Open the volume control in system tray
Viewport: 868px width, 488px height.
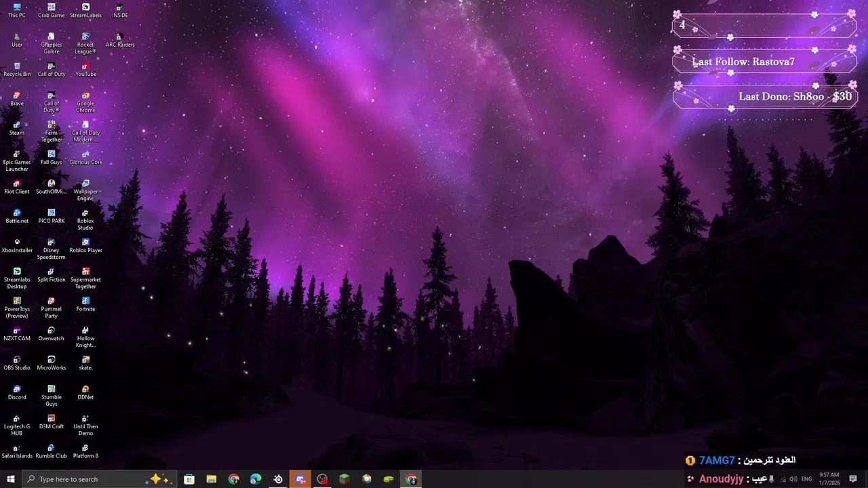click(793, 479)
